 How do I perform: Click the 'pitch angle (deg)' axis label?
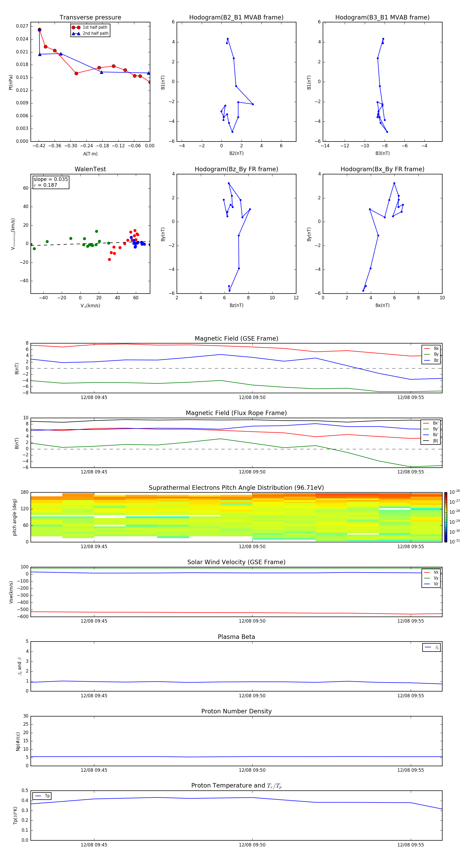14,517
